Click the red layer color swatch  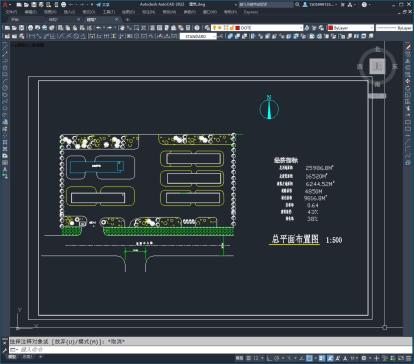coord(238,28)
